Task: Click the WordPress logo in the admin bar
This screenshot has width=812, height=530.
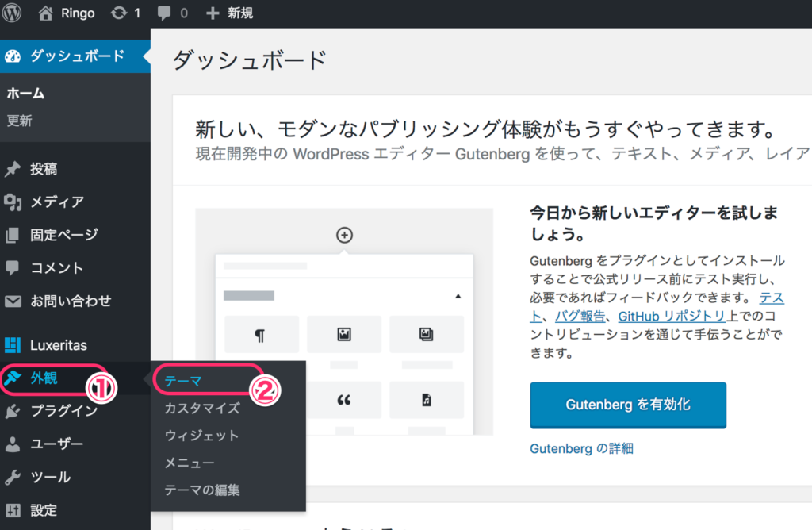Action: pos(11,13)
